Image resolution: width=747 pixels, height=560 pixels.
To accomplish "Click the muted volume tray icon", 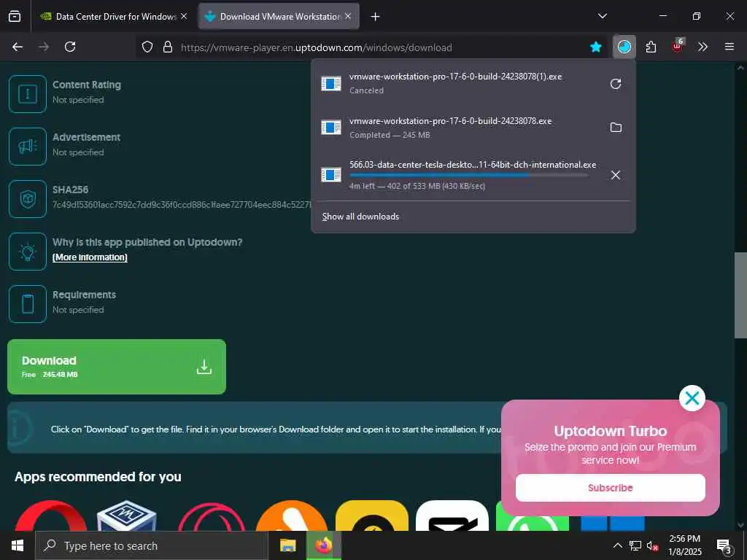I will 652,545.
